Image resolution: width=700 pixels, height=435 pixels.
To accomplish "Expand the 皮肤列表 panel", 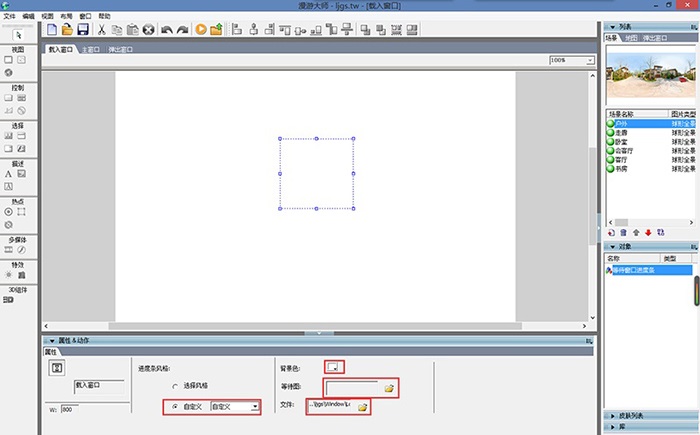I will point(613,416).
